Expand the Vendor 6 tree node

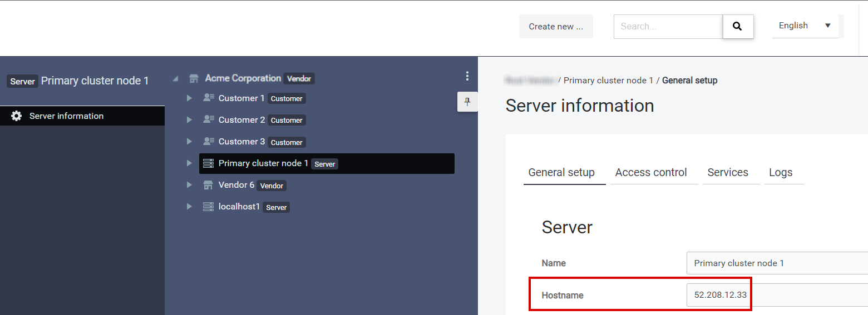(189, 185)
